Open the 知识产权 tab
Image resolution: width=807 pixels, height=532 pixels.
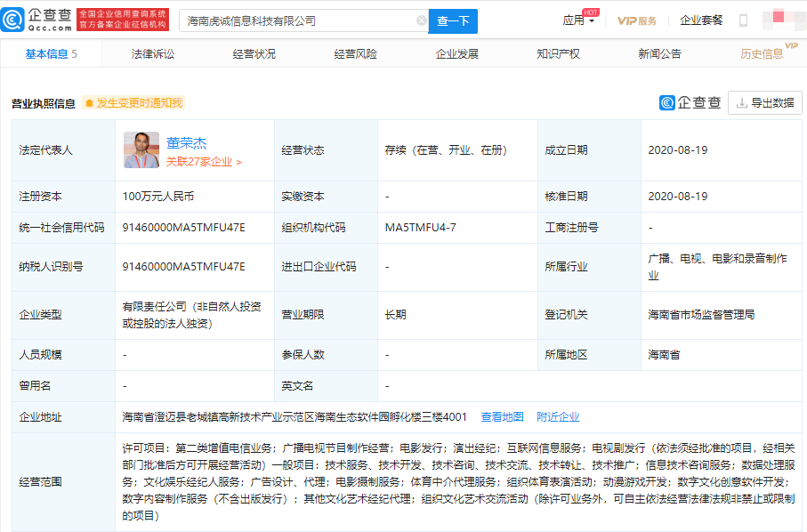pos(559,54)
